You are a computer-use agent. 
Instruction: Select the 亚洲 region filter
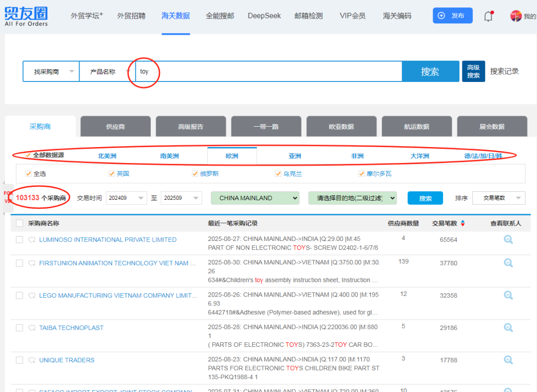point(295,156)
